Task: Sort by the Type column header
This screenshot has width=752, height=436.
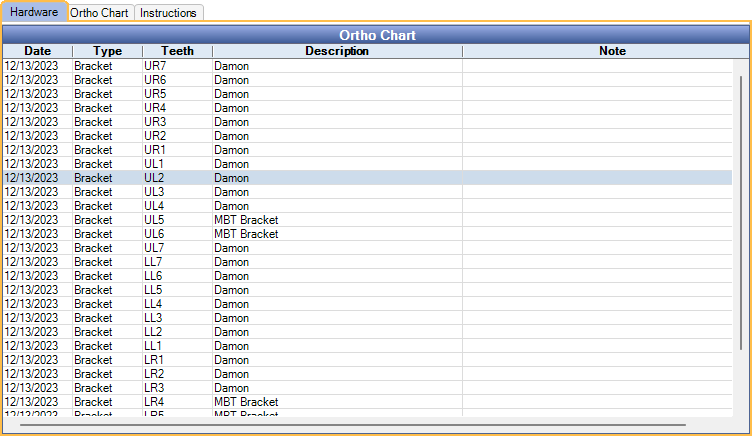Action: coord(107,51)
